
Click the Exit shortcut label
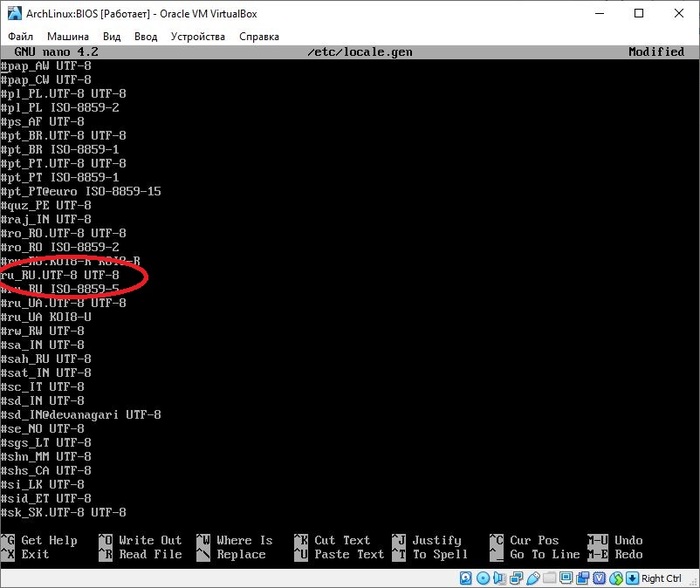[x=35, y=554]
